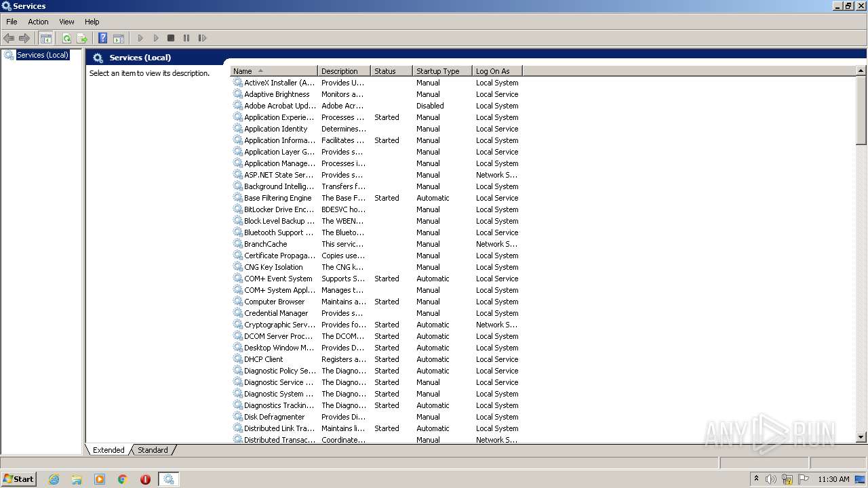
Task: Click the Back arrow in toolbar
Action: coord(9,39)
